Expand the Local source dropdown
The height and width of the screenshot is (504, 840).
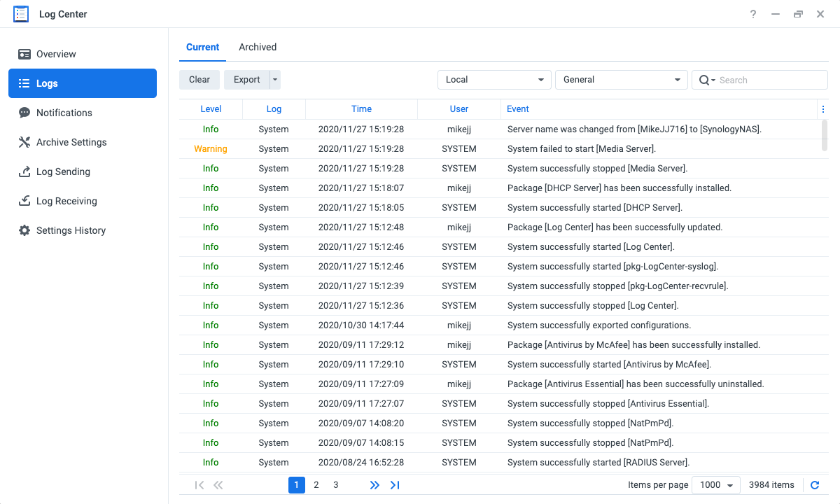494,80
